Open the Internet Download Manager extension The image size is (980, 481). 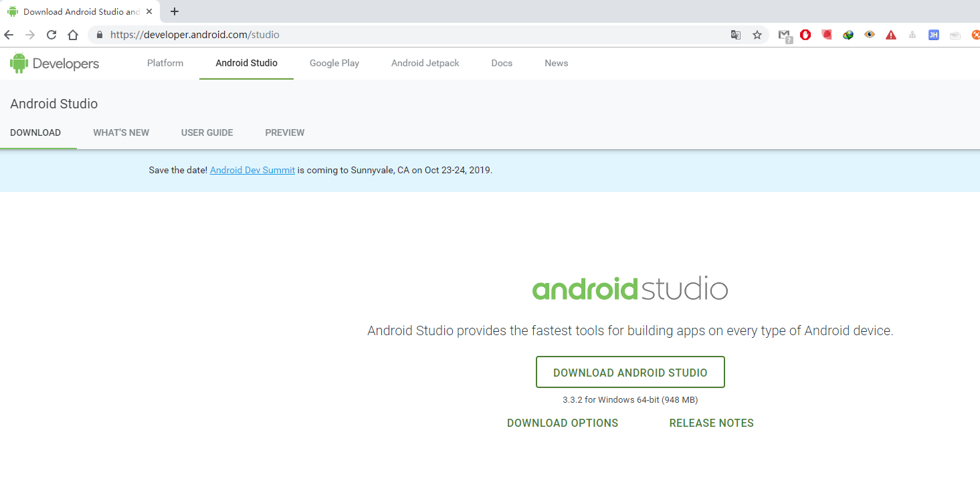[x=848, y=35]
